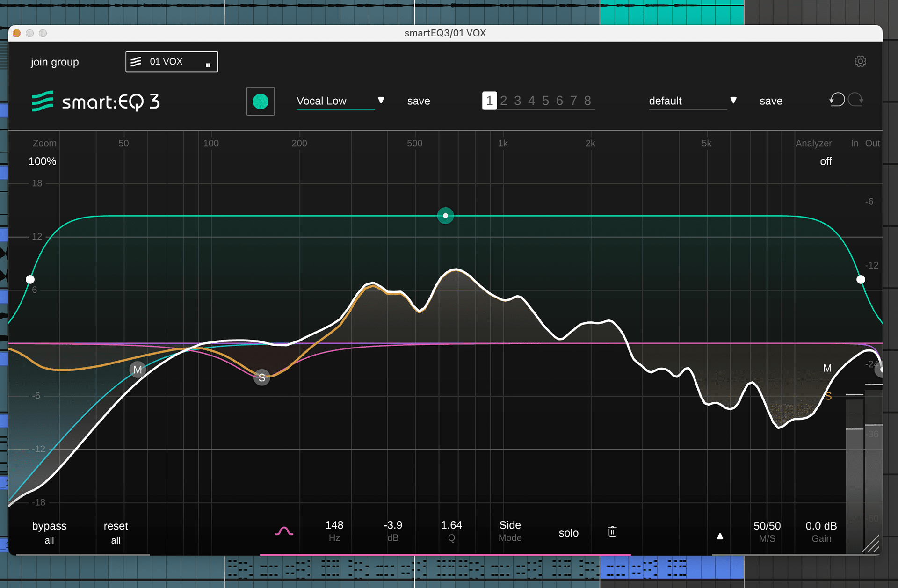Switch to state slot 7
Screen dimensions: 898x588
click(x=574, y=101)
